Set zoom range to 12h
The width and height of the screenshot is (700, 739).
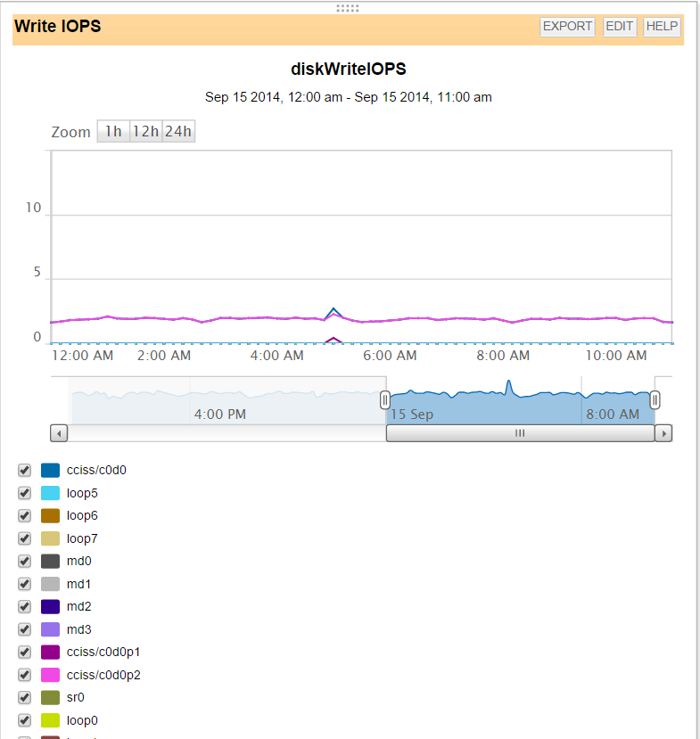click(x=145, y=131)
